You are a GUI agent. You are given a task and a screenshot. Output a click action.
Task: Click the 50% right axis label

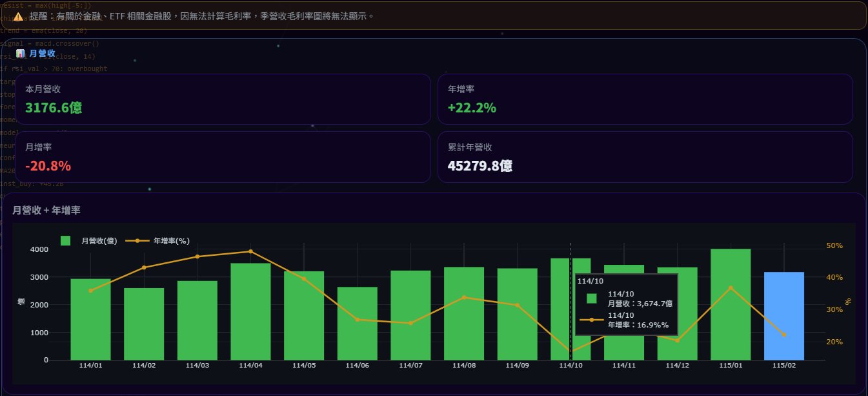[834, 245]
